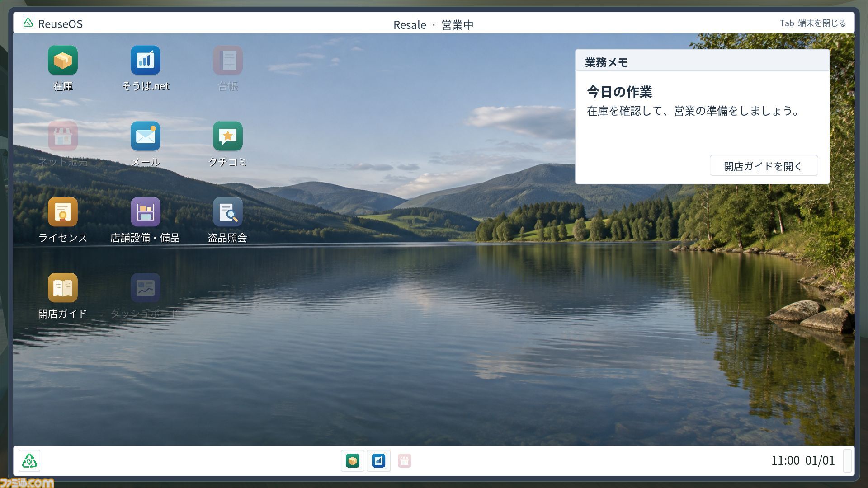Open the faded 台帳 ledger icon
This screenshot has width=868, height=488.
[x=228, y=60]
